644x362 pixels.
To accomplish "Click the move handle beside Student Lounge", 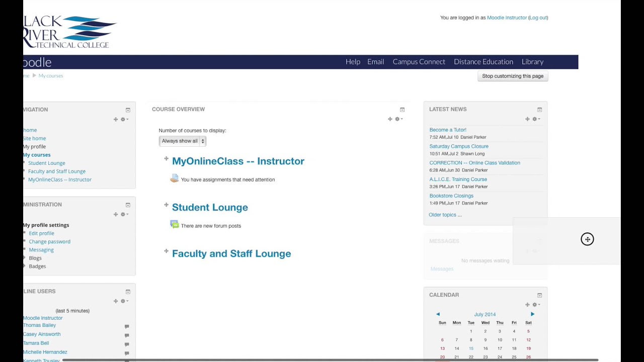I will coord(166,205).
